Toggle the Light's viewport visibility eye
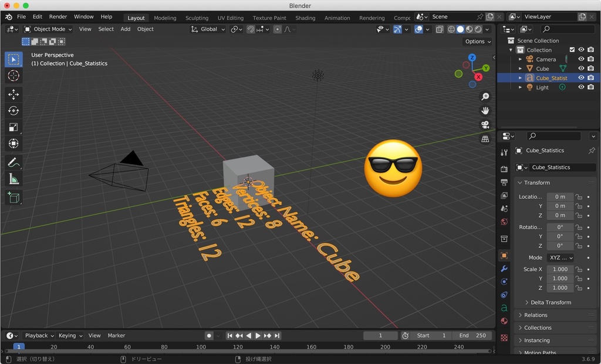The height and width of the screenshot is (364, 601). [580, 87]
